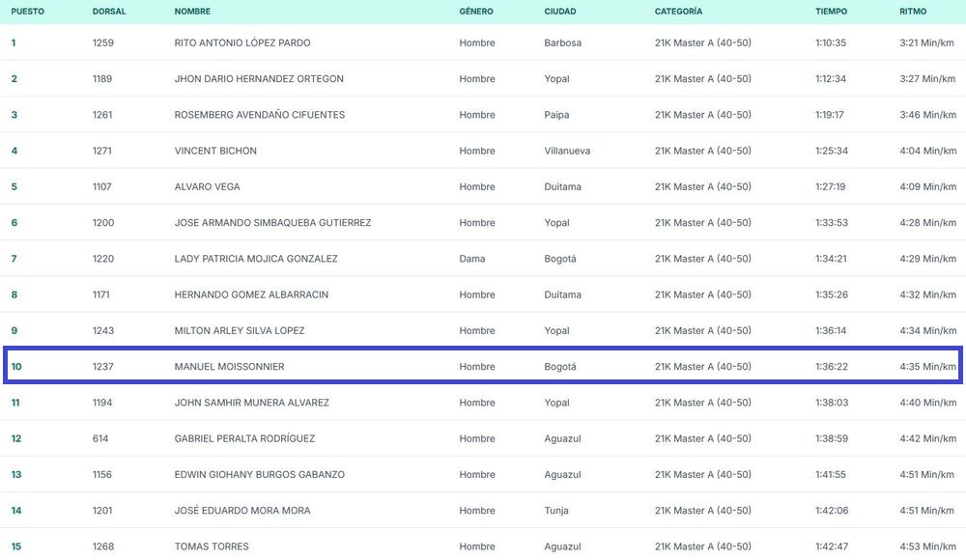The height and width of the screenshot is (560, 966).
Task: Open highlighted row MANUEL MOISSONNIER
Action: [229, 367]
